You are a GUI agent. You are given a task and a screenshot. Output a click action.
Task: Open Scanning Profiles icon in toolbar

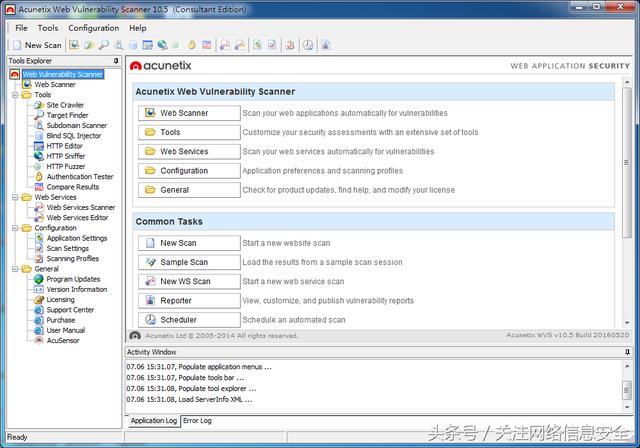(290, 45)
